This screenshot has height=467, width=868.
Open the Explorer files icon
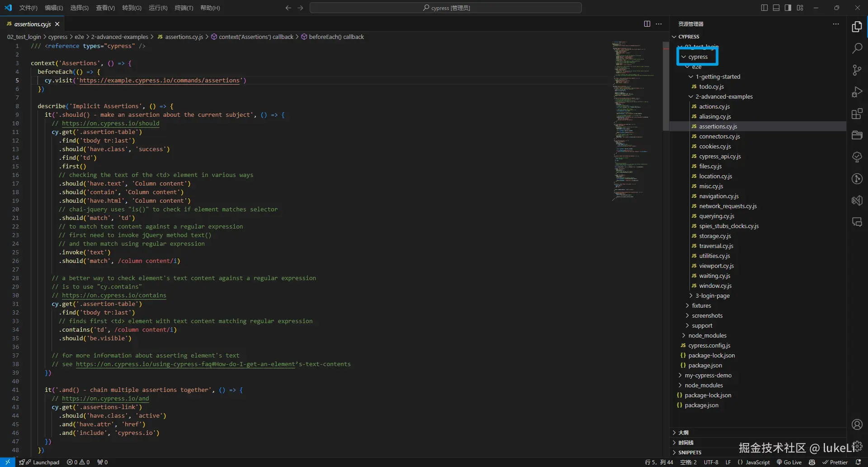coord(857,27)
